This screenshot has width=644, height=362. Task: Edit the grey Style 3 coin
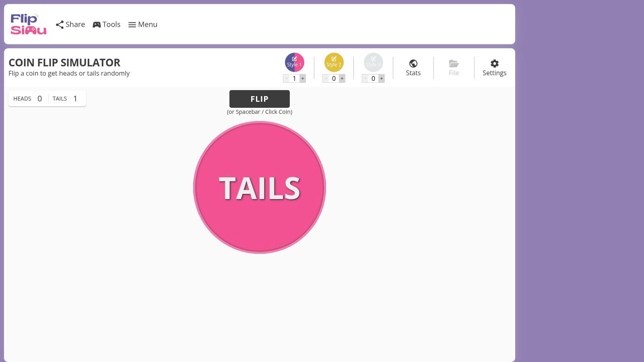click(374, 62)
